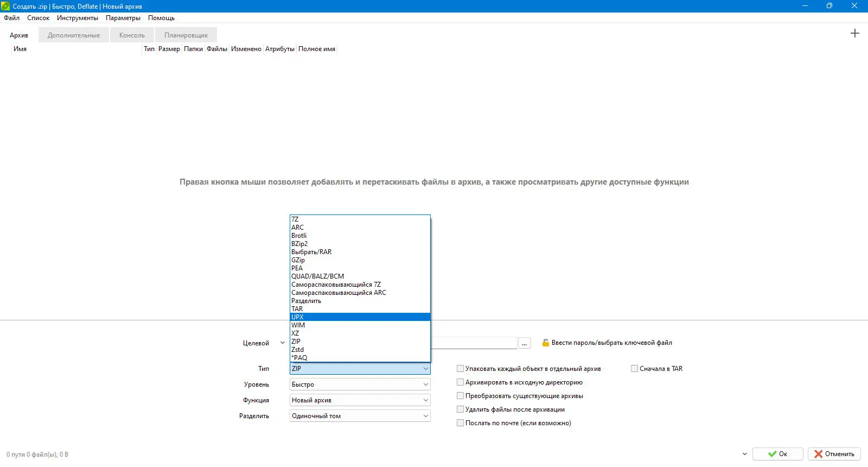The height and width of the screenshot is (467, 868).
Task: Open the Параметры menu
Action: pyautogui.click(x=123, y=18)
